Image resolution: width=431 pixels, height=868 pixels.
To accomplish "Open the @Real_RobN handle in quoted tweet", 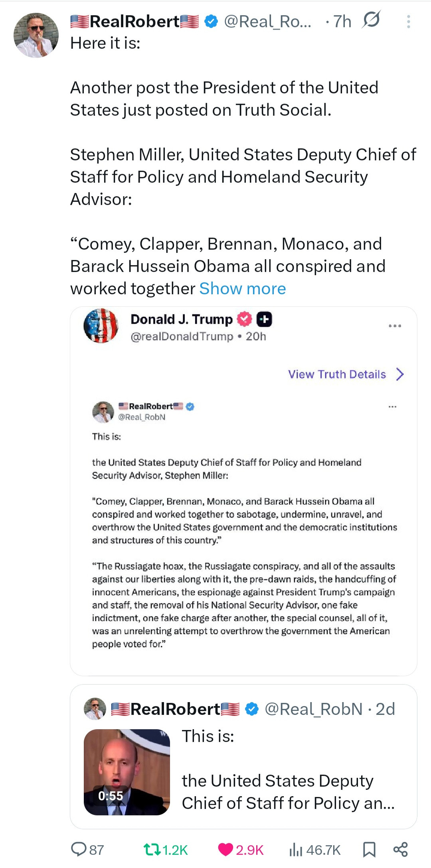I will (314, 709).
